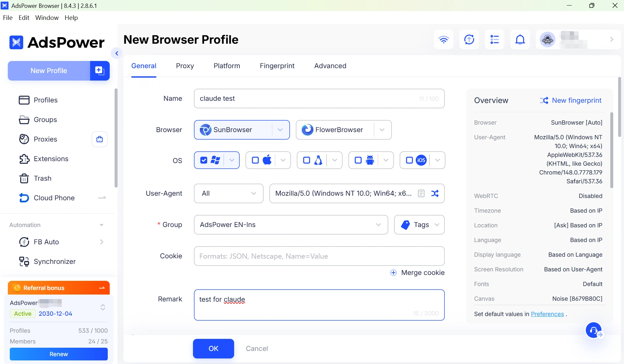This screenshot has width=624, height=364.
Task: Click the user avatar icon
Action: click(548, 39)
